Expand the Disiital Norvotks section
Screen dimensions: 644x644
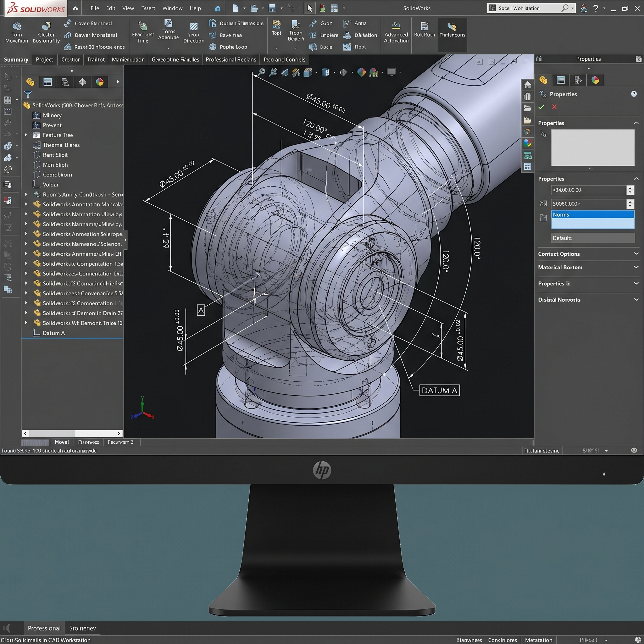pos(636,299)
